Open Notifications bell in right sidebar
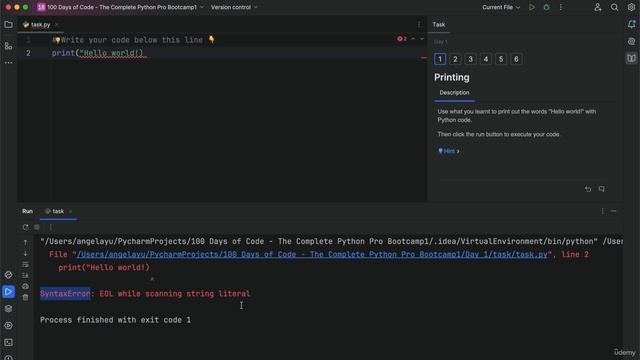 tap(631, 24)
